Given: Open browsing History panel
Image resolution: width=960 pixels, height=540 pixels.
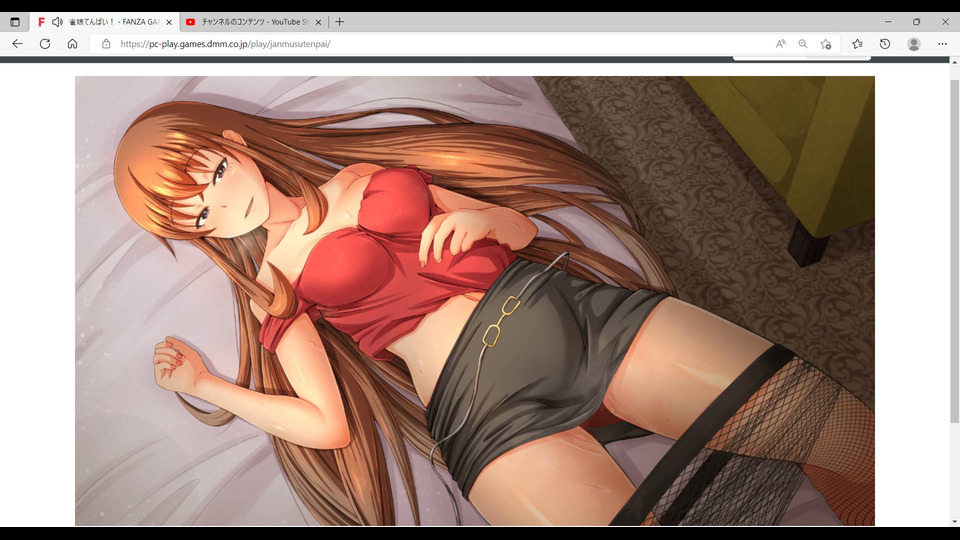Looking at the screenshot, I should tap(885, 44).
